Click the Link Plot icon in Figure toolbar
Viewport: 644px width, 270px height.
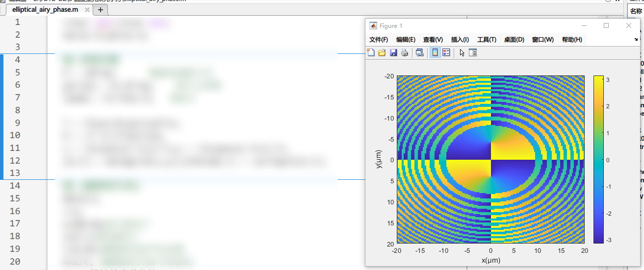420,52
